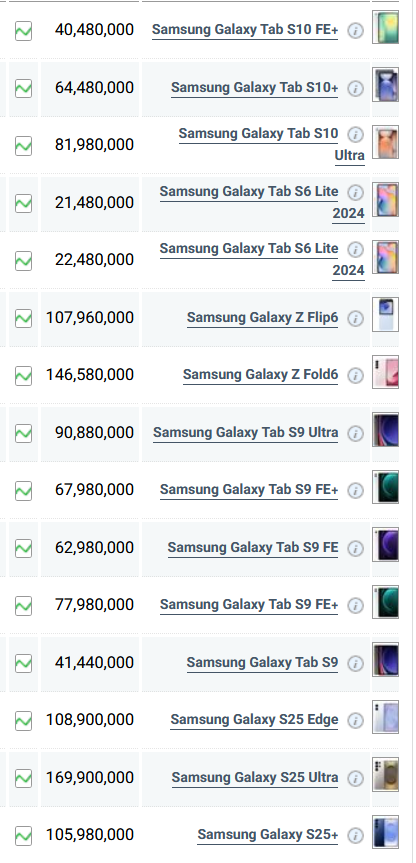Image resolution: width=416 pixels, height=863 pixels.
Task: Open price chart for Galaxy S25+
Action: point(23,836)
